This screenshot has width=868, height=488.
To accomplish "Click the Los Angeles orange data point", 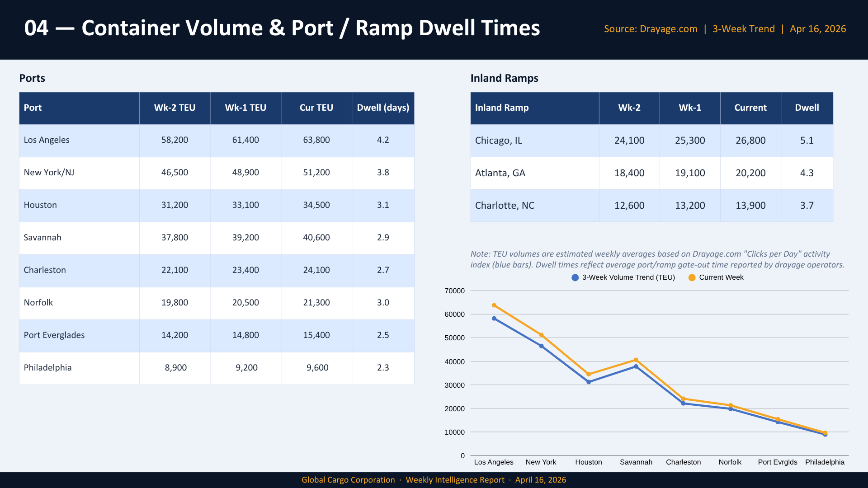I will click(x=494, y=305).
